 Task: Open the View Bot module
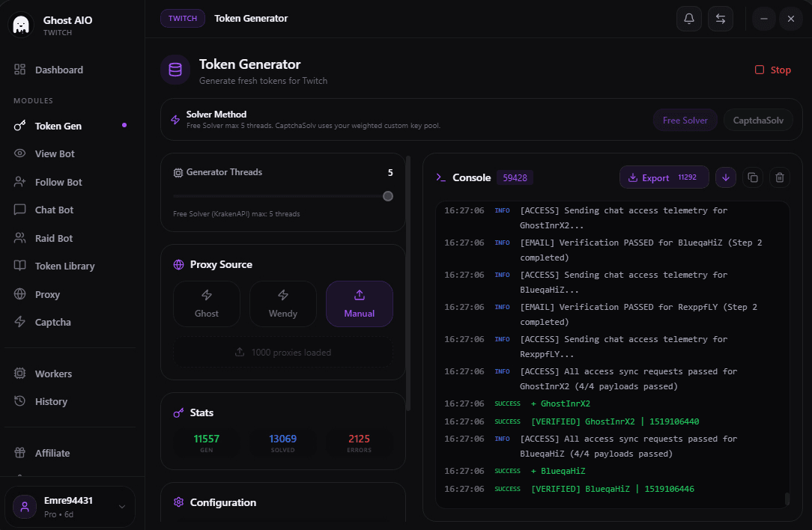[x=70, y=153]
